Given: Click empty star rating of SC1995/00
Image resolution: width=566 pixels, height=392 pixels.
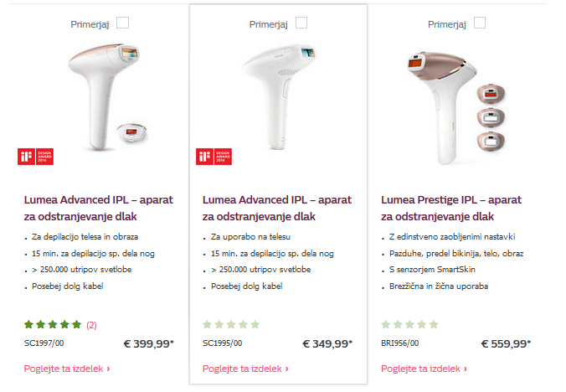Looking at the screenshot, I should pyautogui.click(x=231, y=324).
